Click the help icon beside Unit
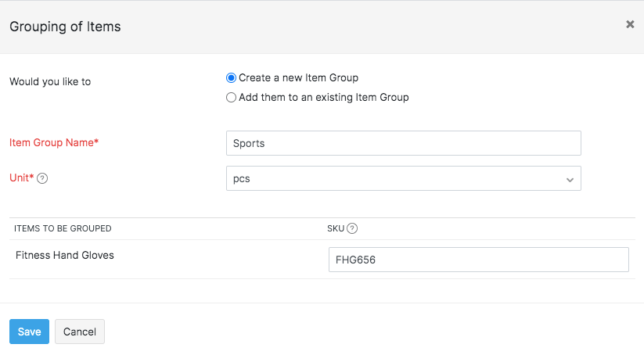 (x=42, y=178)
